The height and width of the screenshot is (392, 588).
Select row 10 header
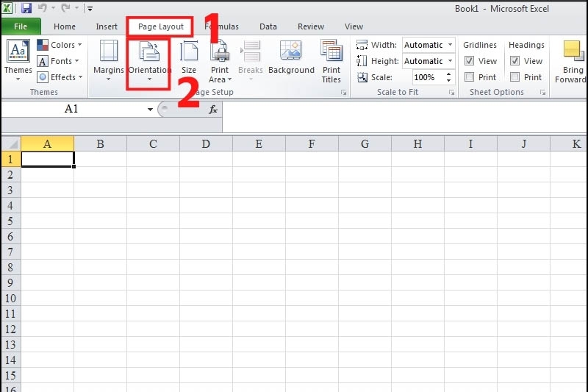tap(10, 298)
